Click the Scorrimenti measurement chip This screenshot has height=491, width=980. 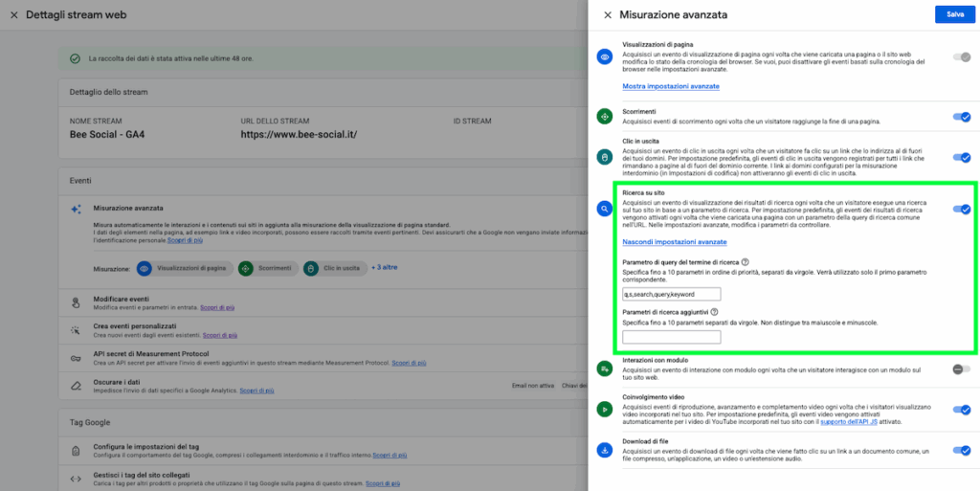coord(269,268)
